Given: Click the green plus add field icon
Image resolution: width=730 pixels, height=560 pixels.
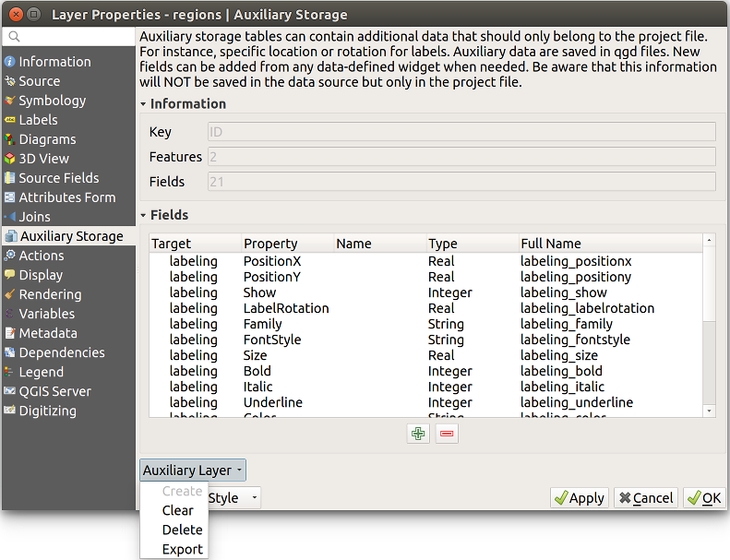Looking at the screenshot, I should click(x=418, y=433).
